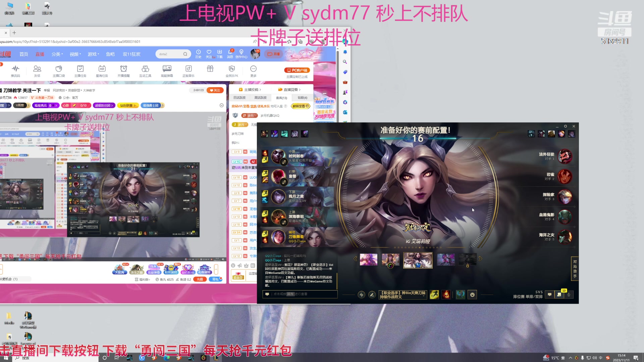644x362 pixels.
Task: Click the Flash summoner spell icon
Action: [x=434, y=295]
